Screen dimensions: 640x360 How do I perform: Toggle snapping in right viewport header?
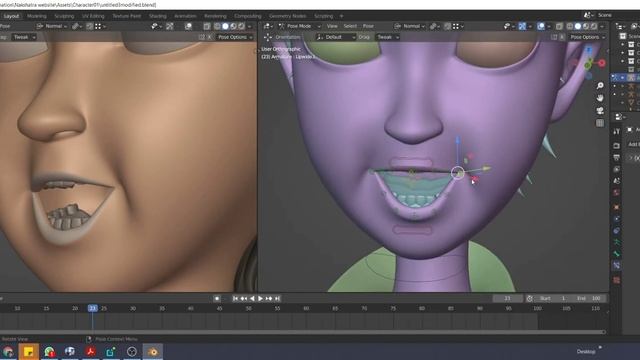click(x=448, y=26)
